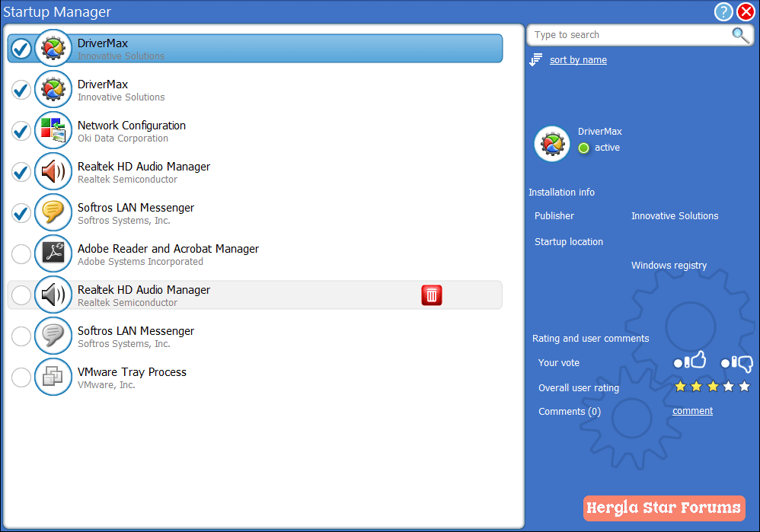Vote thumbs up for DriverMax
This screenshot has width=760, height=532.
click(691, 362)
